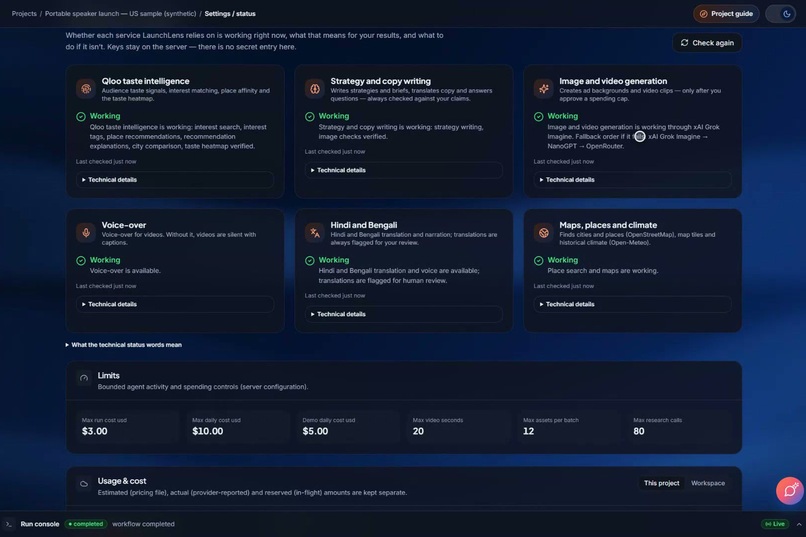Screen dimensions: 806x537
Task: Open the Project guide button
Action: [726, 14]
